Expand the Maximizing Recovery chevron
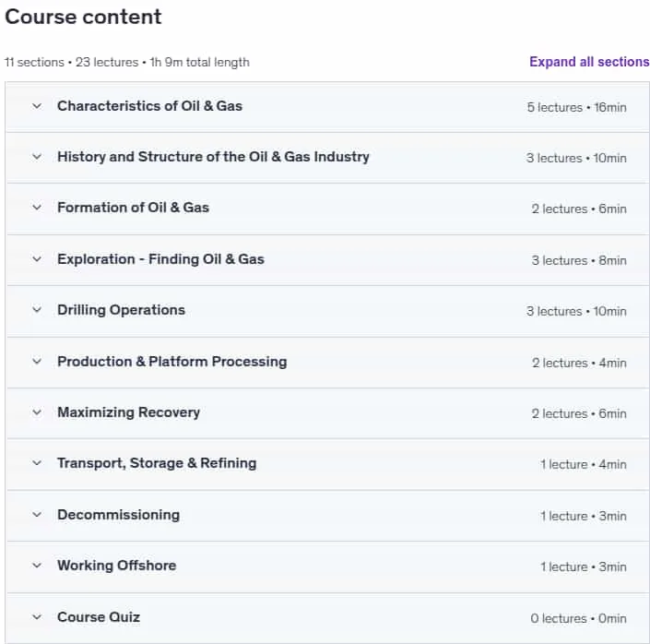650x644 pixels. tap(37, 412)
